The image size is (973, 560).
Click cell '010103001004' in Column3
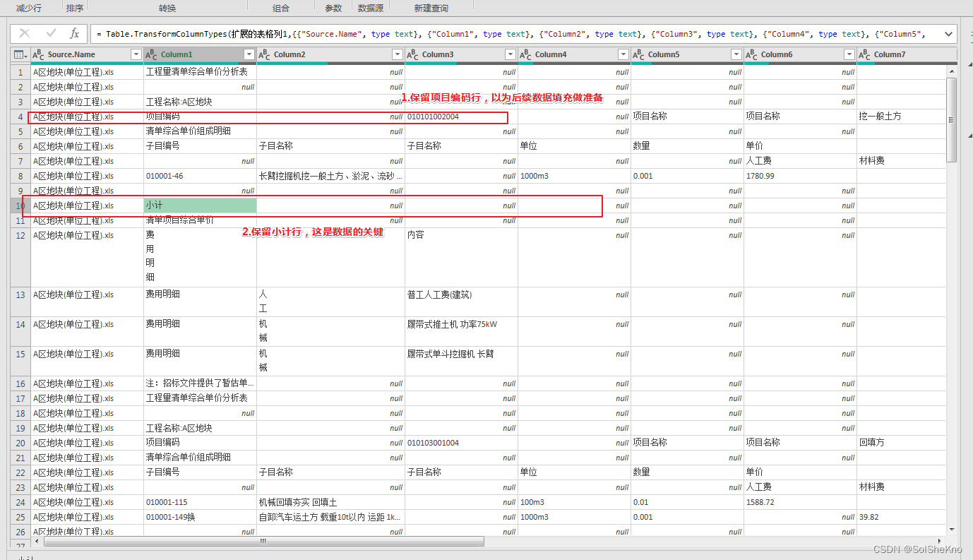coord(461,443)
